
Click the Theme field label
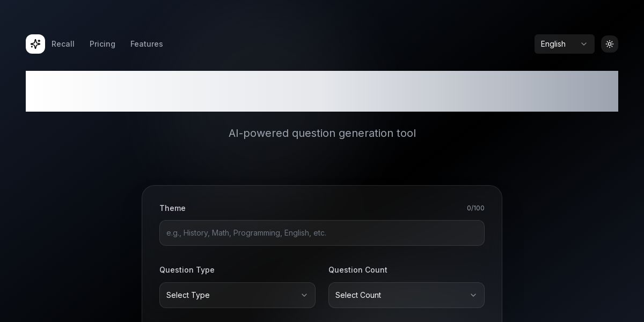pyautogui.click(x=172, y=208)
